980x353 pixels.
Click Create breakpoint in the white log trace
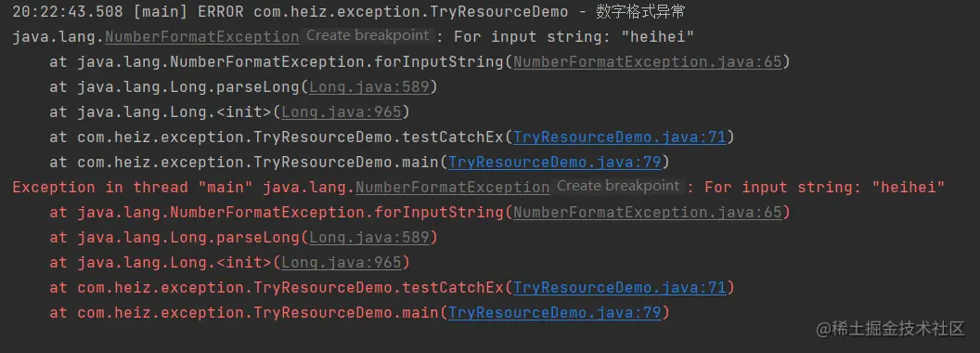coord(367,35)
